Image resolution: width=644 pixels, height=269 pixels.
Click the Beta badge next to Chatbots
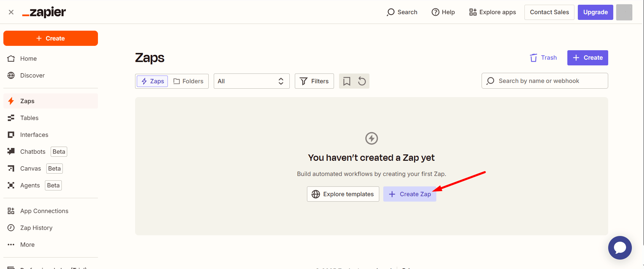[59, 152]
